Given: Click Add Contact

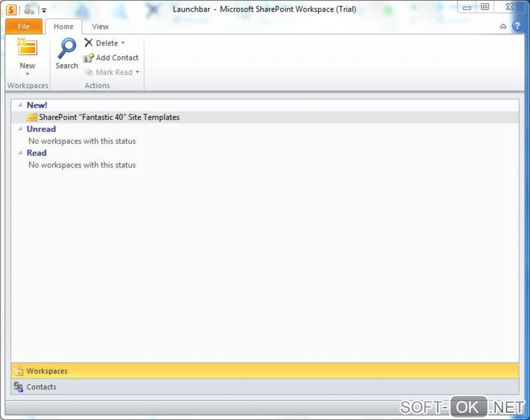Looking at the screenshot, I should tap(111, 58).
